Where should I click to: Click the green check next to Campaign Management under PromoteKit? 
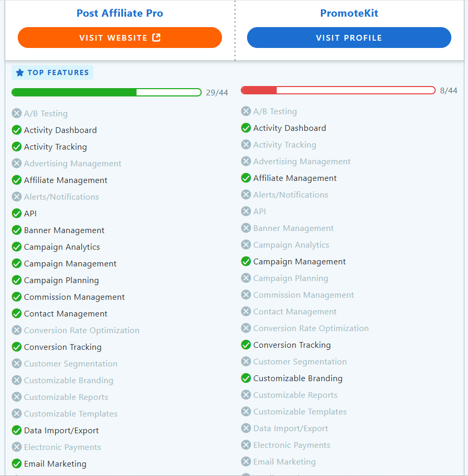pos(245,261)
